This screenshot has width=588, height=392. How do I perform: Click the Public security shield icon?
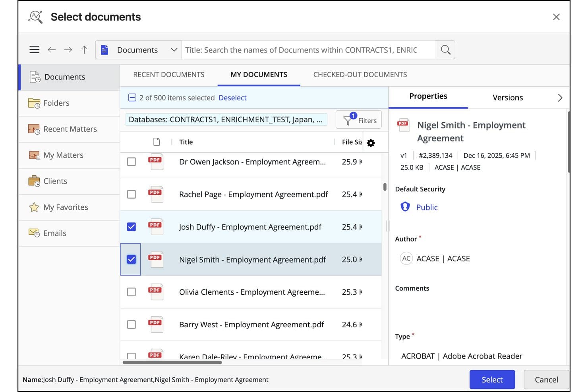(405, 207)
